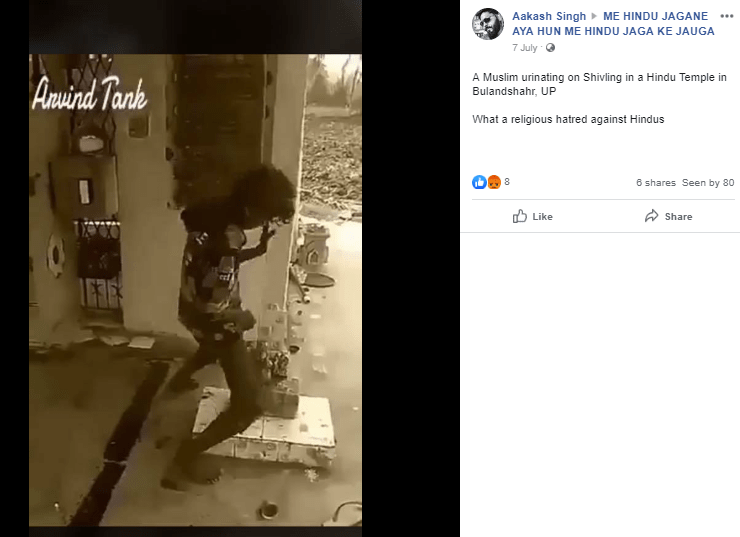
Task: Click Aakash Singh's profile picture
Action: coord(488,24)
